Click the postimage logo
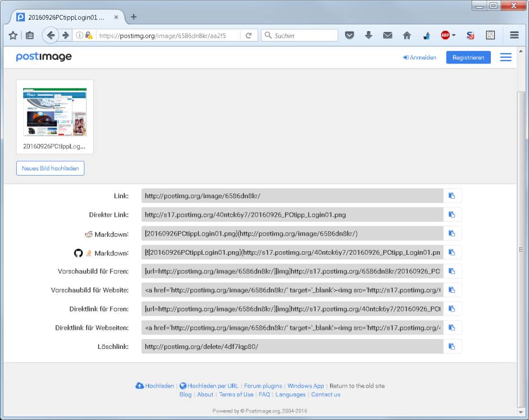Image resolution: width=529 pixels, height=420 pixels. pyautogui.click(x=43, y=57)
